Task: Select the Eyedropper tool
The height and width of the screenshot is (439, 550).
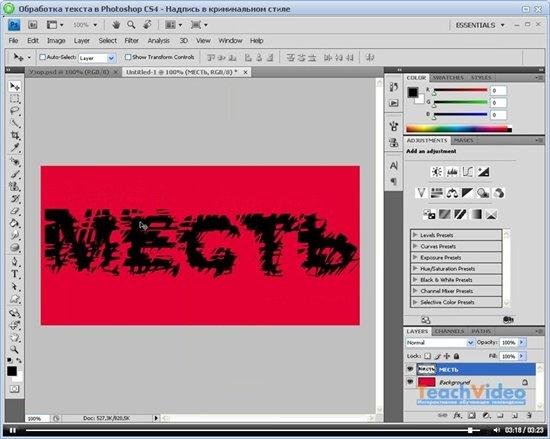Action: 14,148
